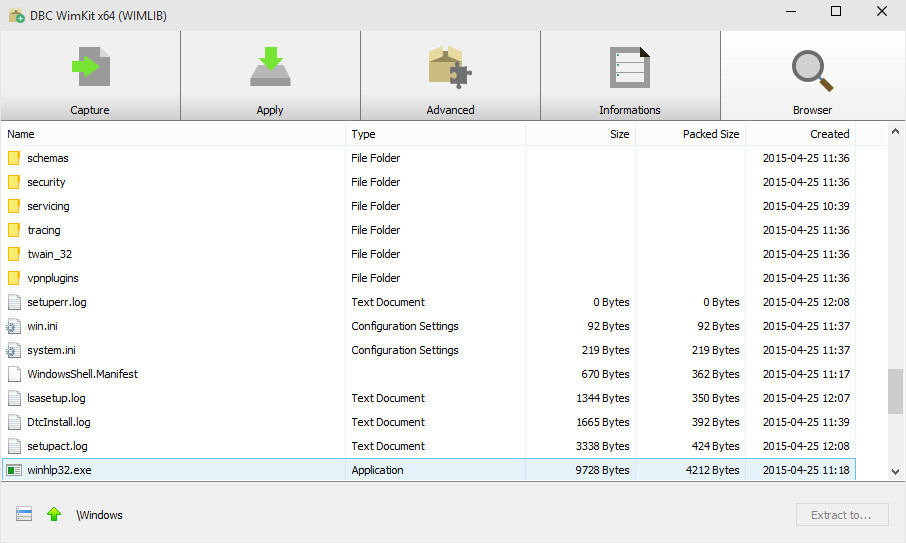Click the tracing folder icon
The width and height of the screenshot is (906, 543).
pyautogui.click(x=14, y=230)
